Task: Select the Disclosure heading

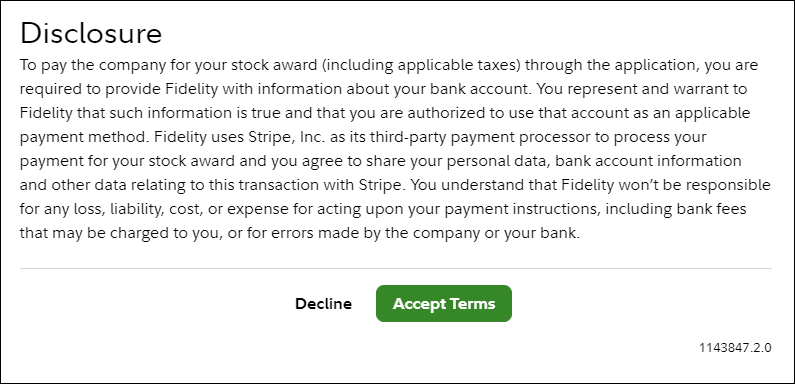Action: [91, 33]
